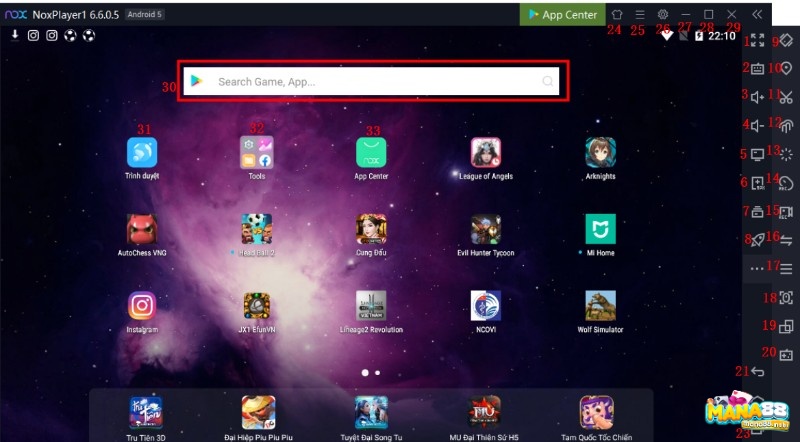Launch Tam Quốc Tốc Chiến from dock

pyautogui.click(x=597, y=418)
